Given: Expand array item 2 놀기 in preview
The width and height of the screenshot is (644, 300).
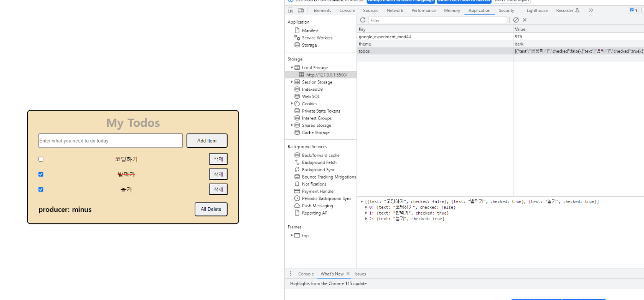Looking at the screenshot, I should 366,219.
